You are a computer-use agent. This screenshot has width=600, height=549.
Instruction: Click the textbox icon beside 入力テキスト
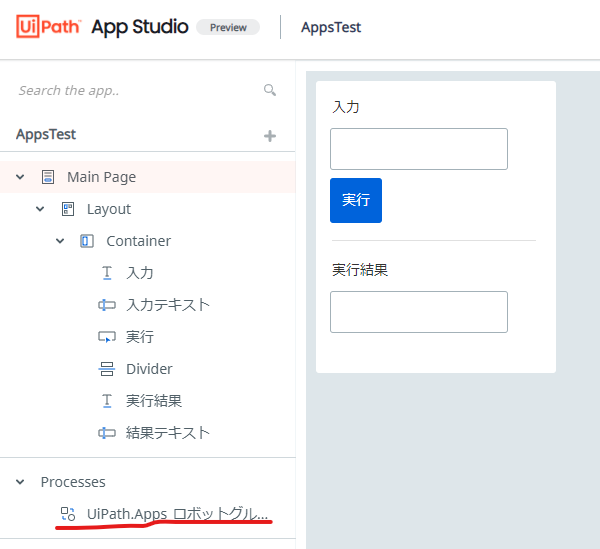(x=107, y=305)
